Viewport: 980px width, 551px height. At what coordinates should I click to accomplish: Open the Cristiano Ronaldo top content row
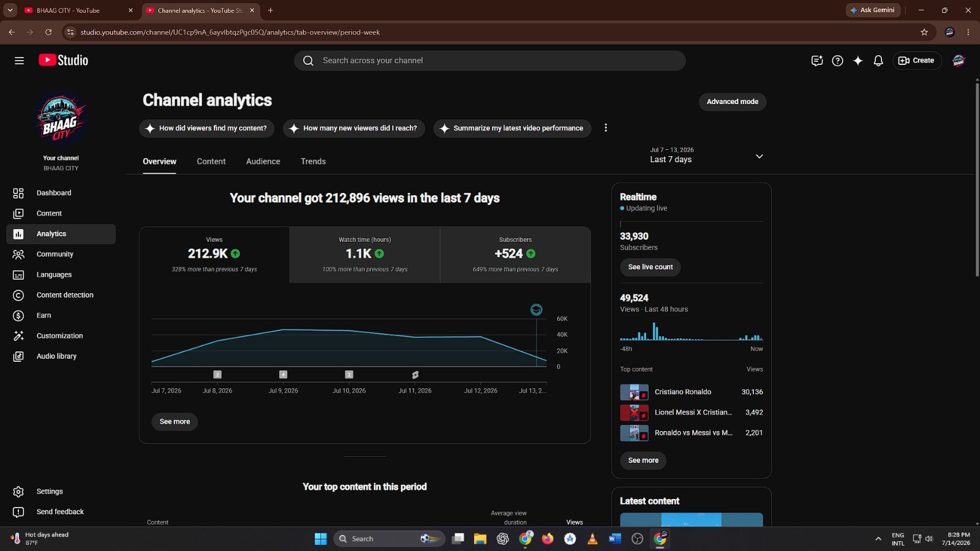[x=691, y=392]
